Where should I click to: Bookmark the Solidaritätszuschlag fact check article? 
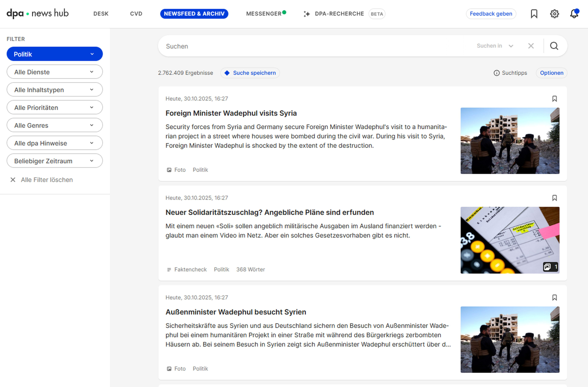pyautogui.click(x=554, y=198)
